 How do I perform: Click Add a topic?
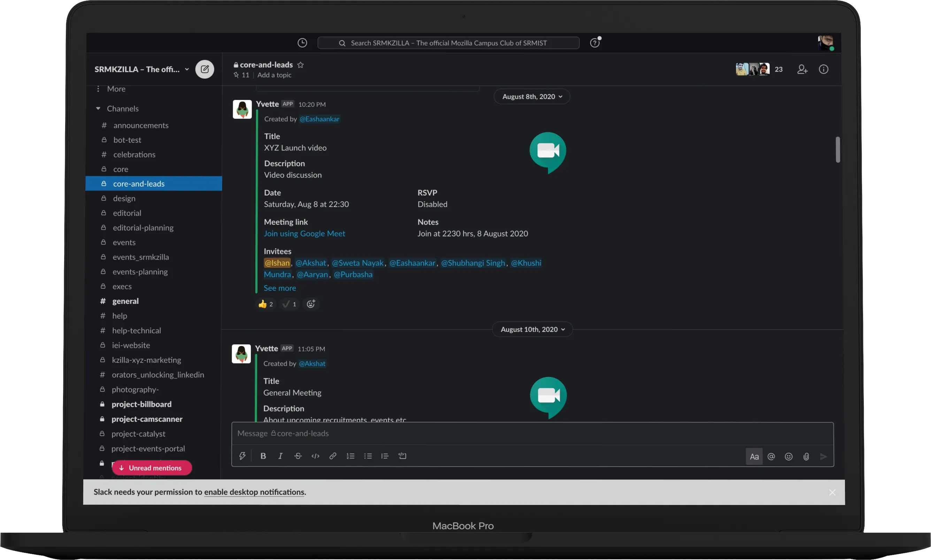[x=275, y=75]
